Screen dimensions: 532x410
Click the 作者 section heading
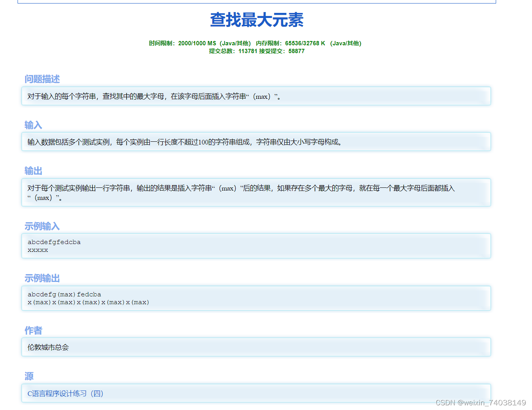tap(33, 331)
